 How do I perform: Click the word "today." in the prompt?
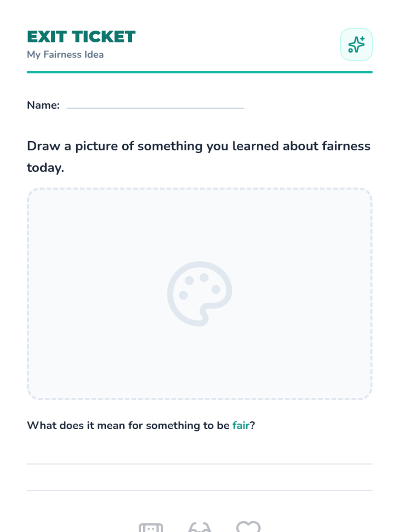(x=45, y=168)
